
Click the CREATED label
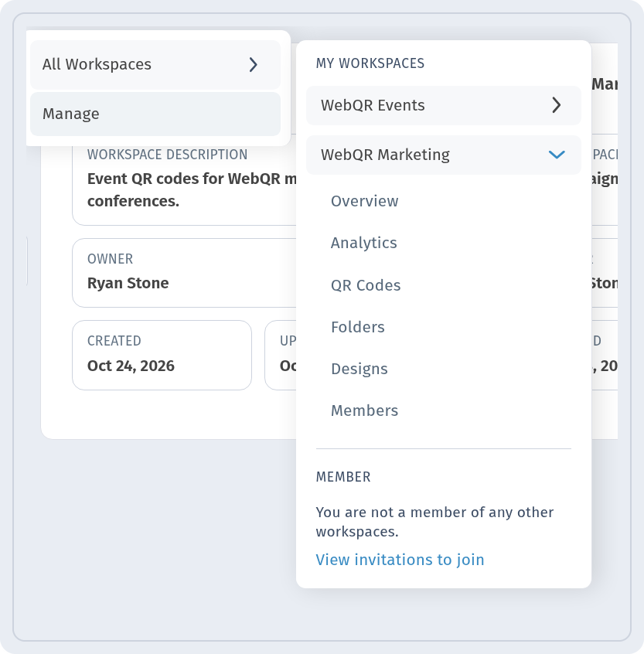click(114, 341)
